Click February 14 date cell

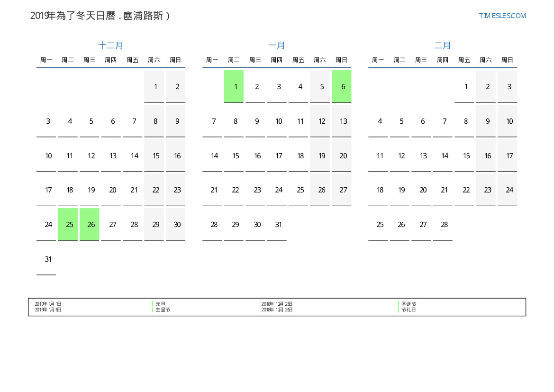[444, 155]
